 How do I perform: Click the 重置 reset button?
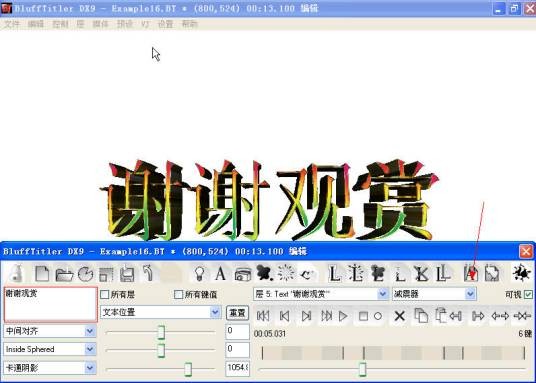238,313
